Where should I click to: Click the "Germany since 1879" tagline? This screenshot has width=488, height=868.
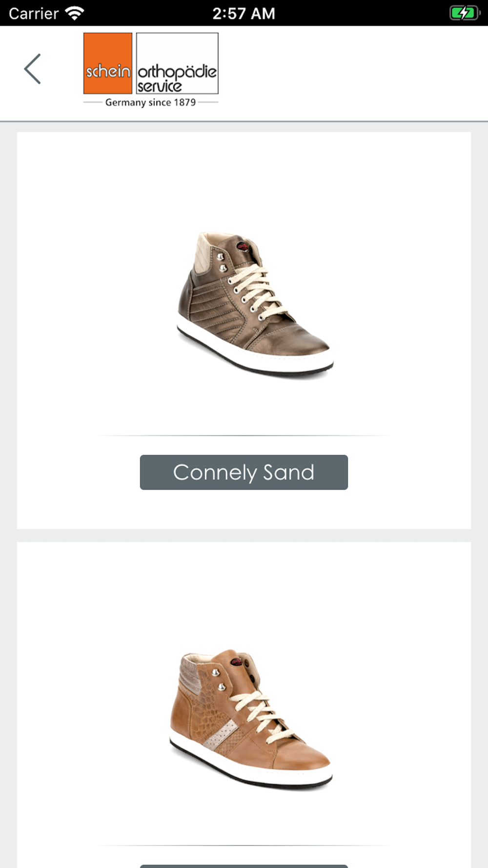coord(150,103)
